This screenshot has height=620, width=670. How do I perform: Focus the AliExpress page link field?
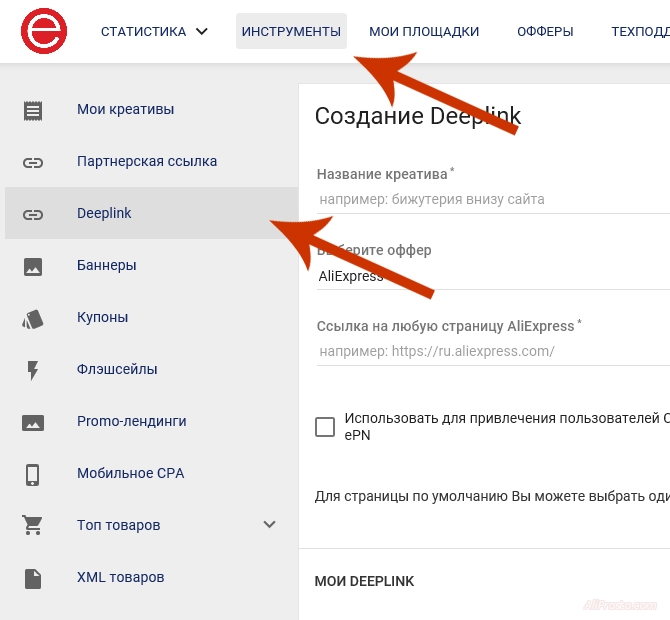[x=490, y=351]
